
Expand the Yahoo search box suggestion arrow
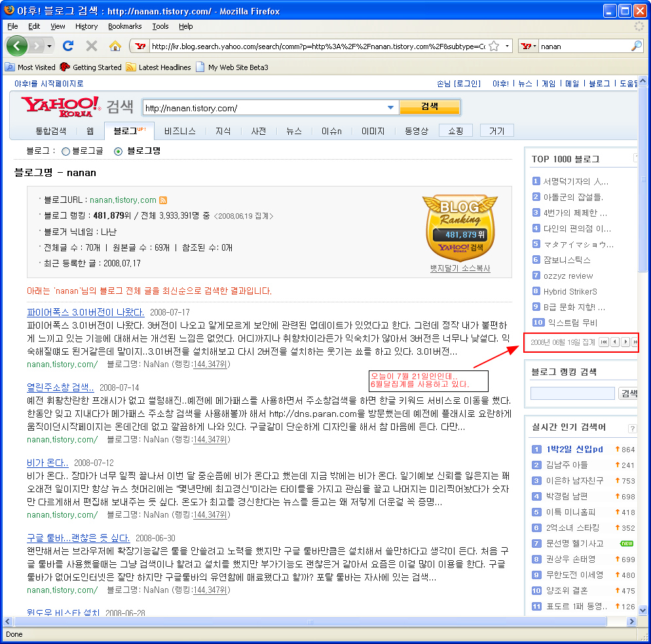tap(390, 108)
